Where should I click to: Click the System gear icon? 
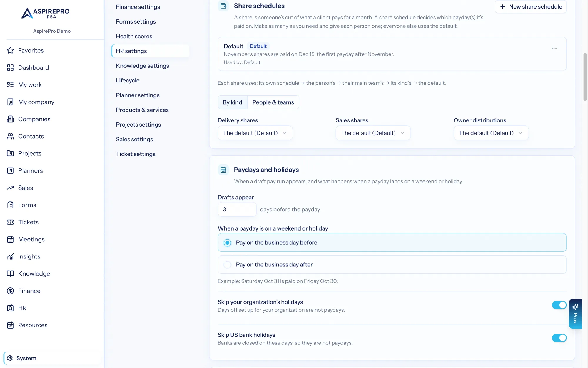point(10,358)
